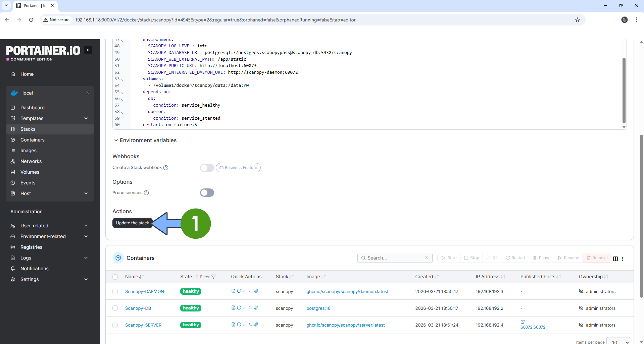Go to Containers in the sidebar

(32, 140)
